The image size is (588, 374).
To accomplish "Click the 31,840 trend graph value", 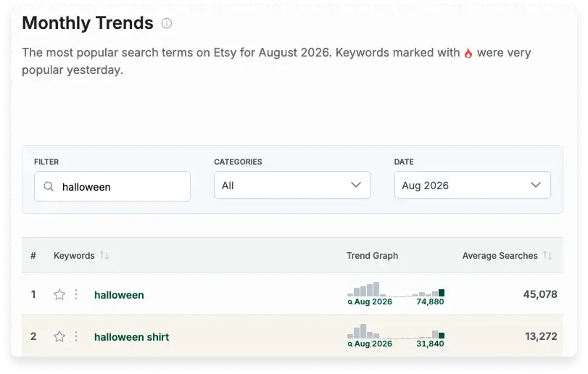I will tap(430, 344).
